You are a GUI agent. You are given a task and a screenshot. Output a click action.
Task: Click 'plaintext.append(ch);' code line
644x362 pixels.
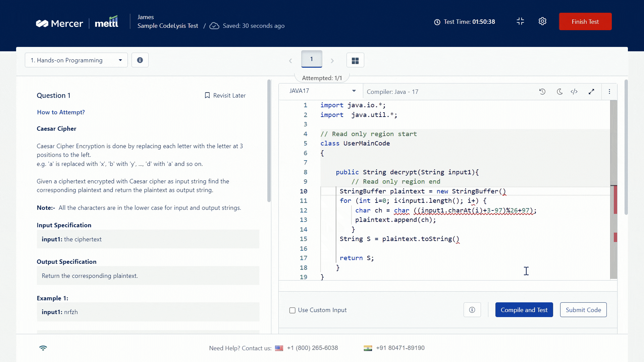(x=395, y=220)
